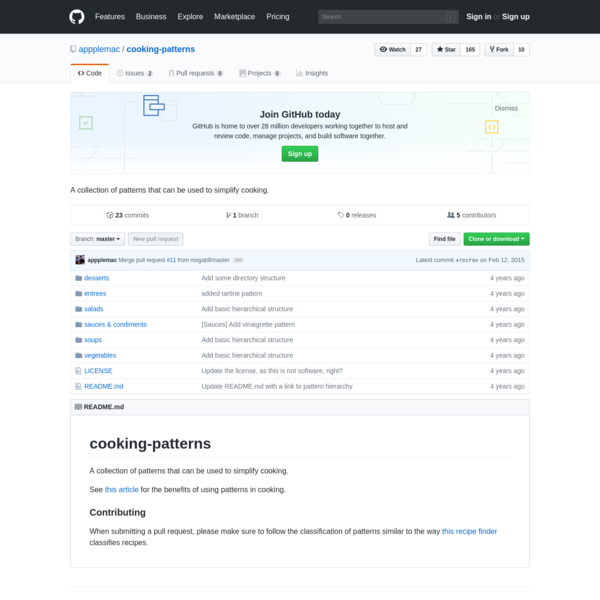The image size is (600, 600).
Task: Click the Star button
Action: point(446,50)
